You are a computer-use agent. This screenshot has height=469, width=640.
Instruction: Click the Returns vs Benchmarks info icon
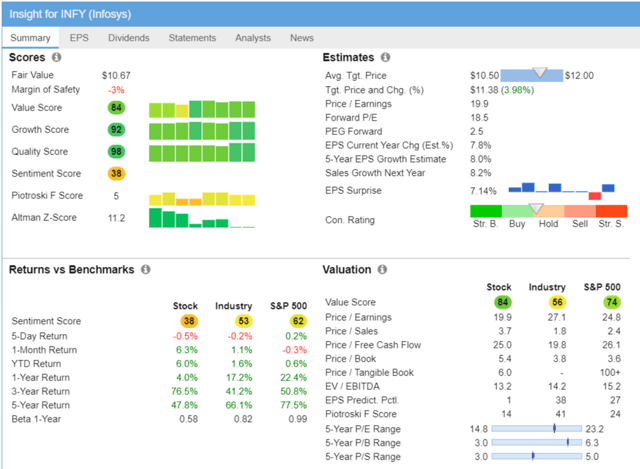coord(146,269)
